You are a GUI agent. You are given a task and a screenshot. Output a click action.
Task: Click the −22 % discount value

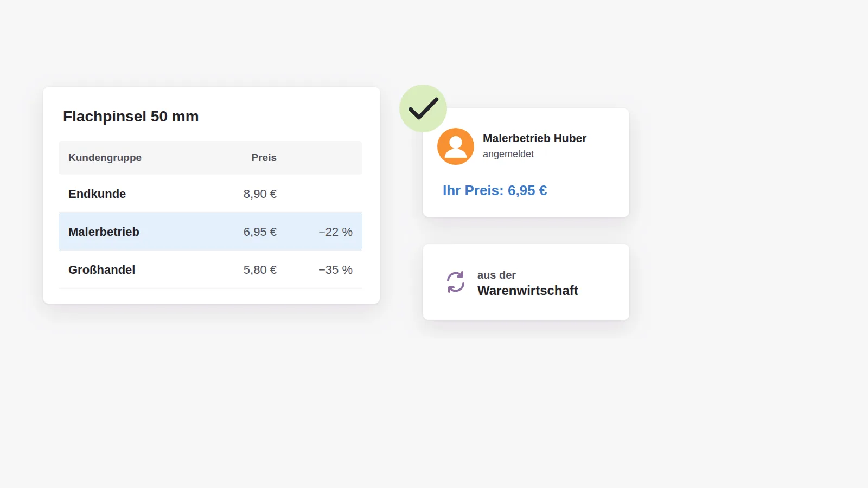point(335,232)
